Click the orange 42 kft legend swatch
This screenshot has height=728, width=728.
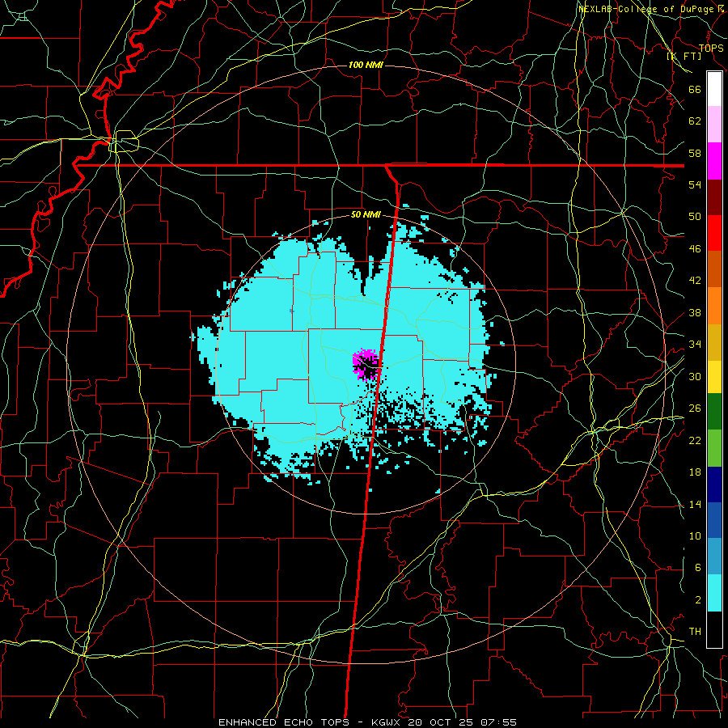tap(714, 306)
